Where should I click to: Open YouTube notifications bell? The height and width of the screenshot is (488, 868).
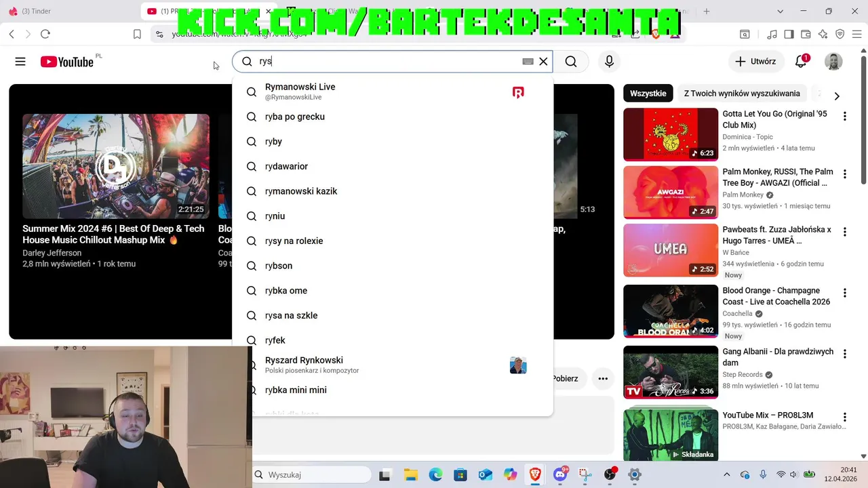tap(801, 62)
